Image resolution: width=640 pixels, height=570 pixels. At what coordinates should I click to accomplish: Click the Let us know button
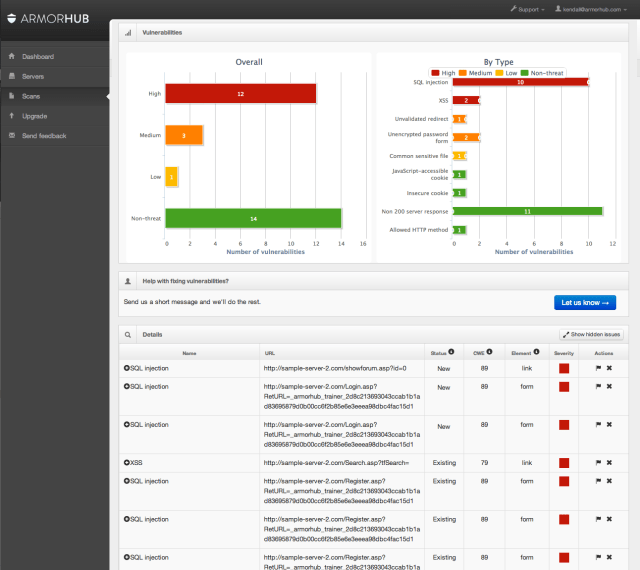click(x=584, y=302)
